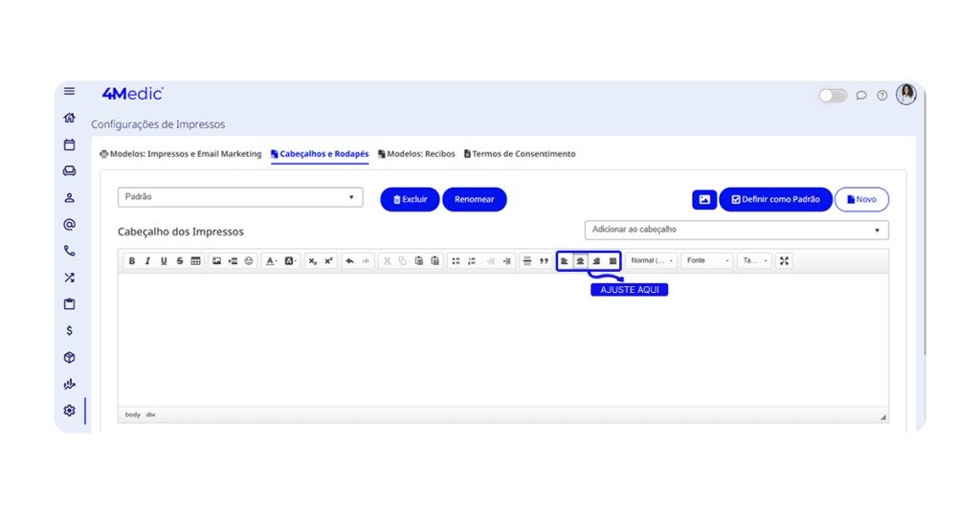Insert an emoticon via smiley icon

(249, 261)
